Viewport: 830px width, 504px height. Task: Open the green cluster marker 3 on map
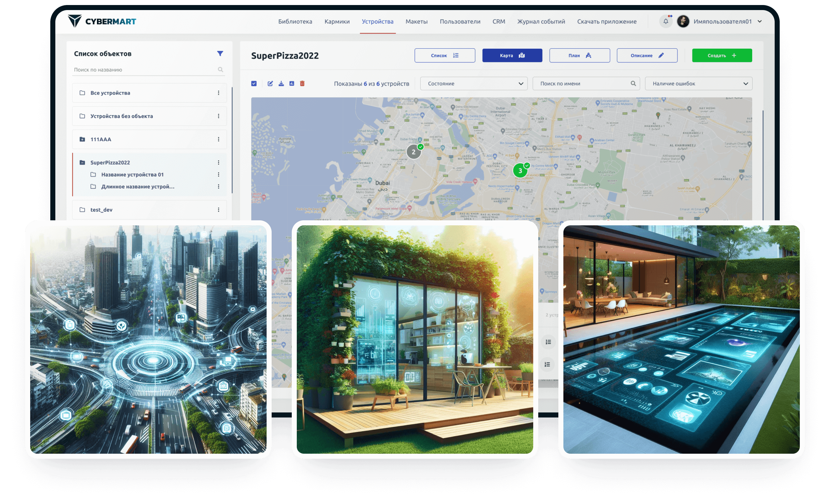click(x=520, y=171)
